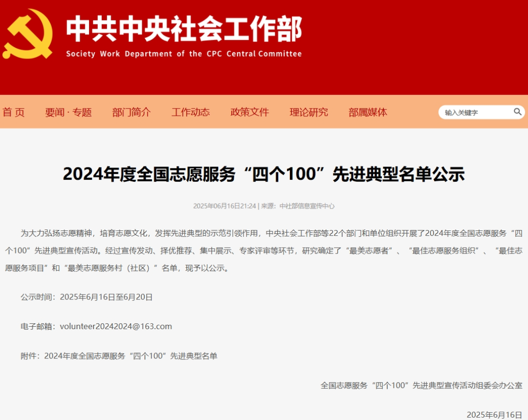Screen dimensions: 528x420
Task: Click the search magnifier icon
Action: click(x=518, y=112)
